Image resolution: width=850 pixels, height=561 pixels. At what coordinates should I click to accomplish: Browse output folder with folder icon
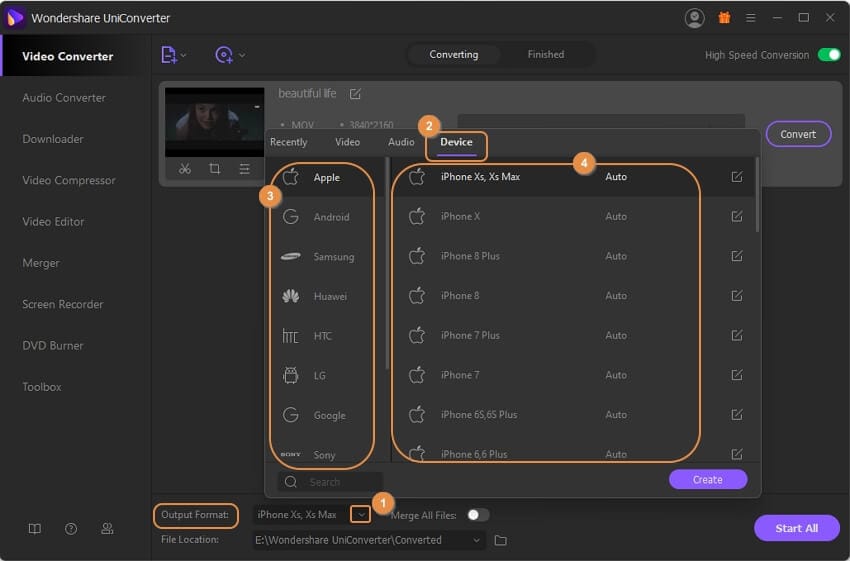[500, 540]
